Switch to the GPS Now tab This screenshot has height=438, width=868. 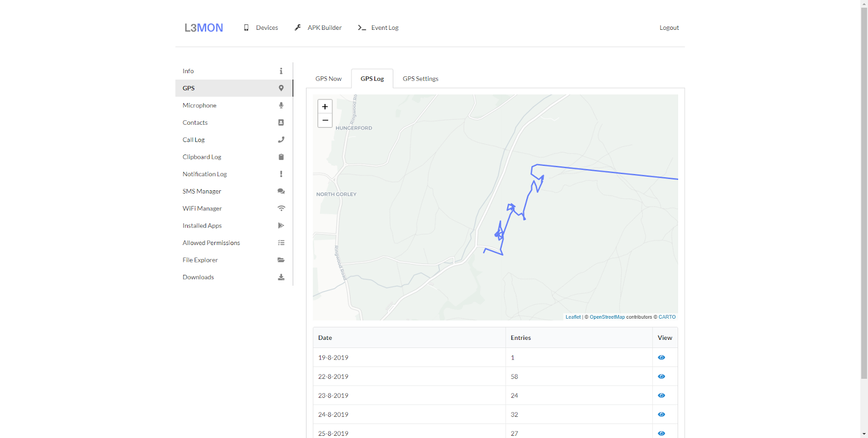point(329,79)
